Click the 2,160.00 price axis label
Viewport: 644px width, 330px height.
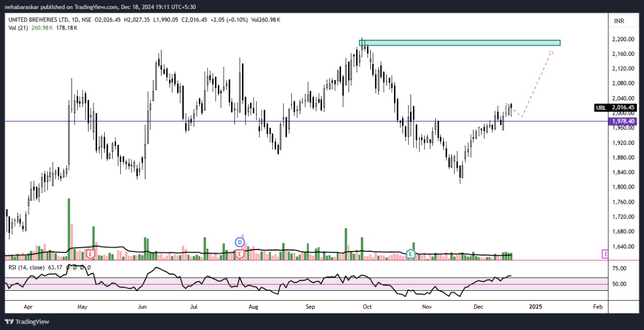[x=623, y=54]
